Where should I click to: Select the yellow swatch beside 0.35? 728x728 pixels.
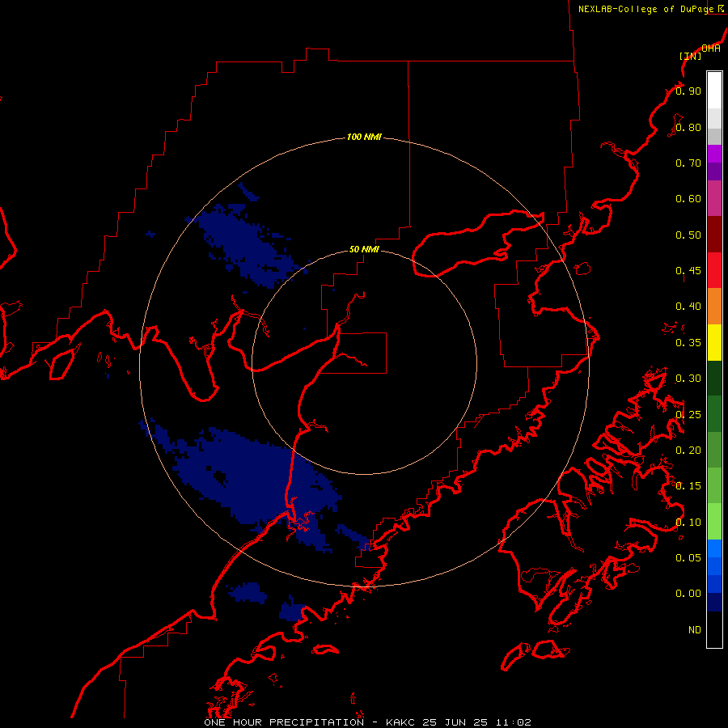[x=714, y=343]
